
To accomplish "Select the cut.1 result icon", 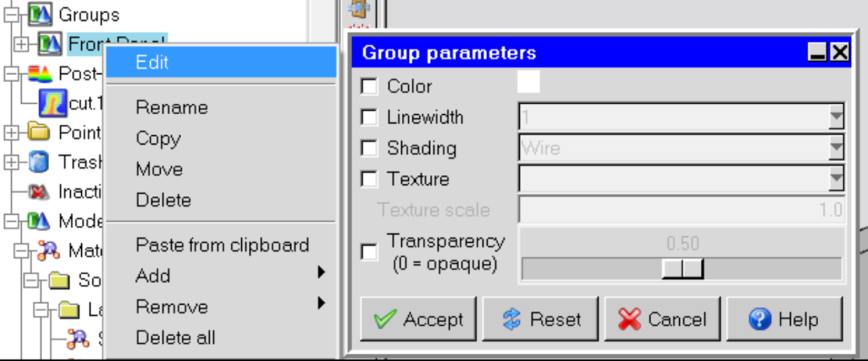I will pyautogui.click(x=53, y=103).
